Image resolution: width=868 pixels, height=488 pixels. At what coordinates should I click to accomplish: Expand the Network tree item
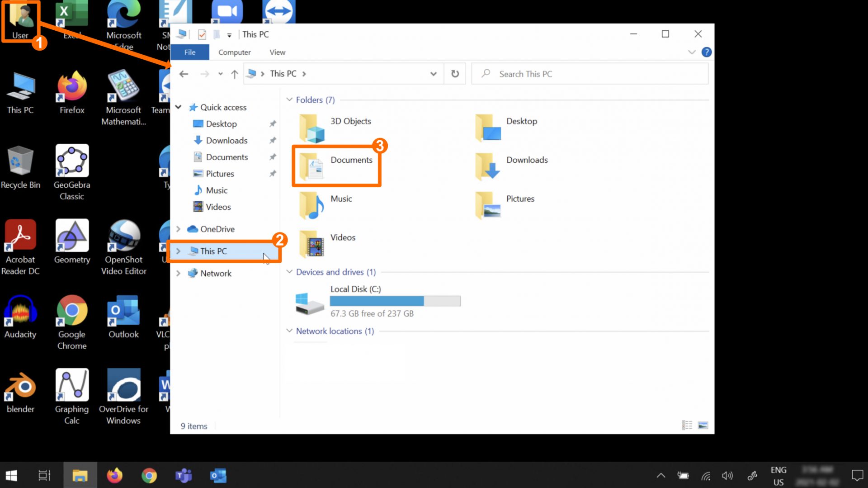coord(179,273)
